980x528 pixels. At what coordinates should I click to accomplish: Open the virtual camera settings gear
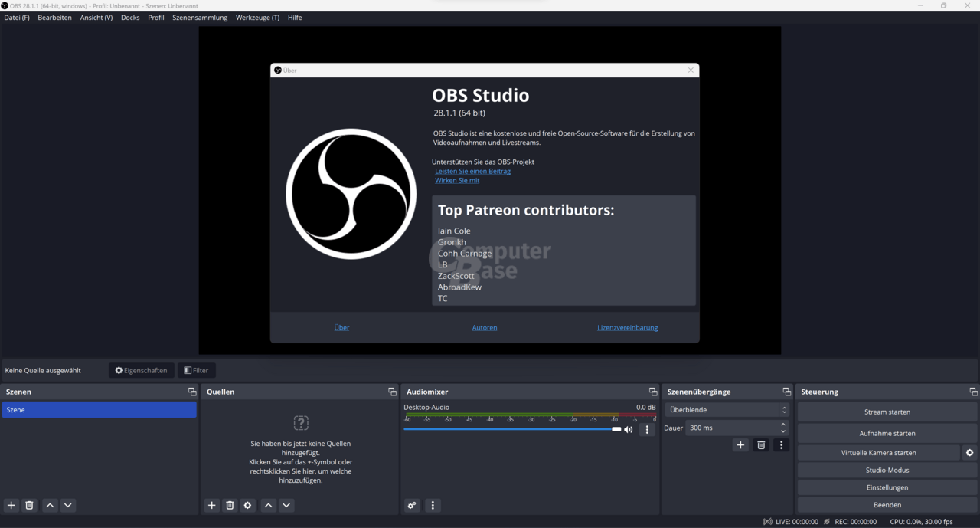click(x=970, y=452)
